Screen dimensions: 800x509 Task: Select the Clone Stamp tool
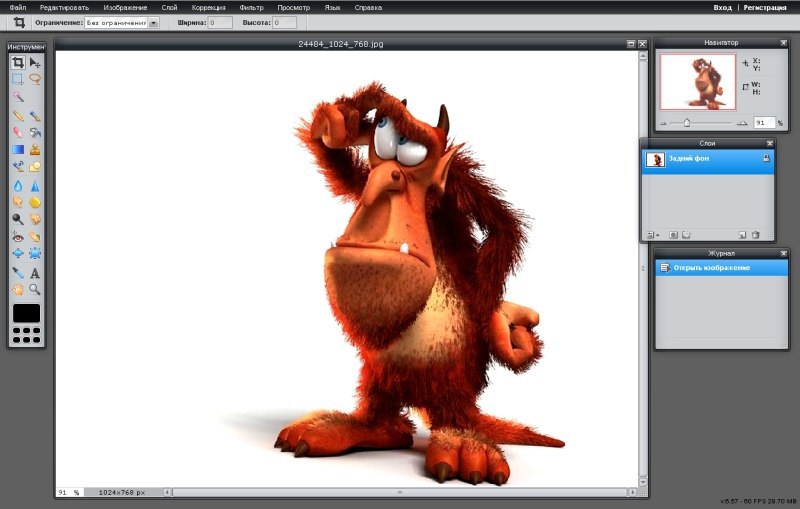click(35, 149)
